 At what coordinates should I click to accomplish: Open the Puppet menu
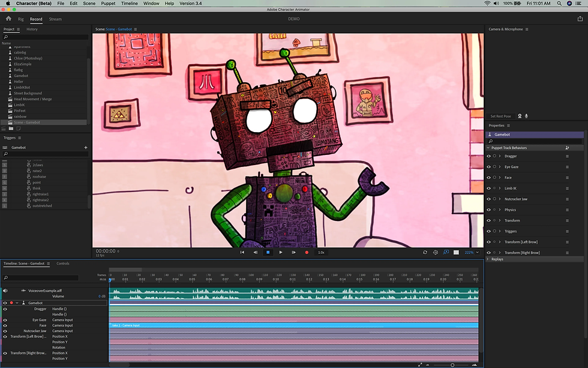(108, 4)
